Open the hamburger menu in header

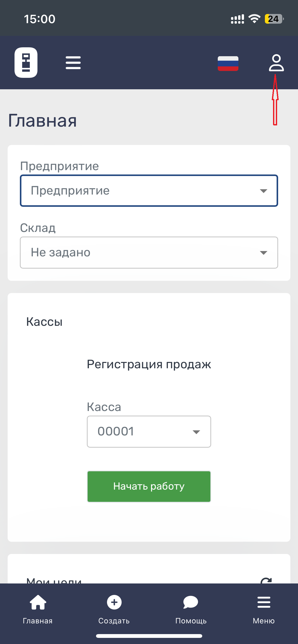[x=73, y=63]
